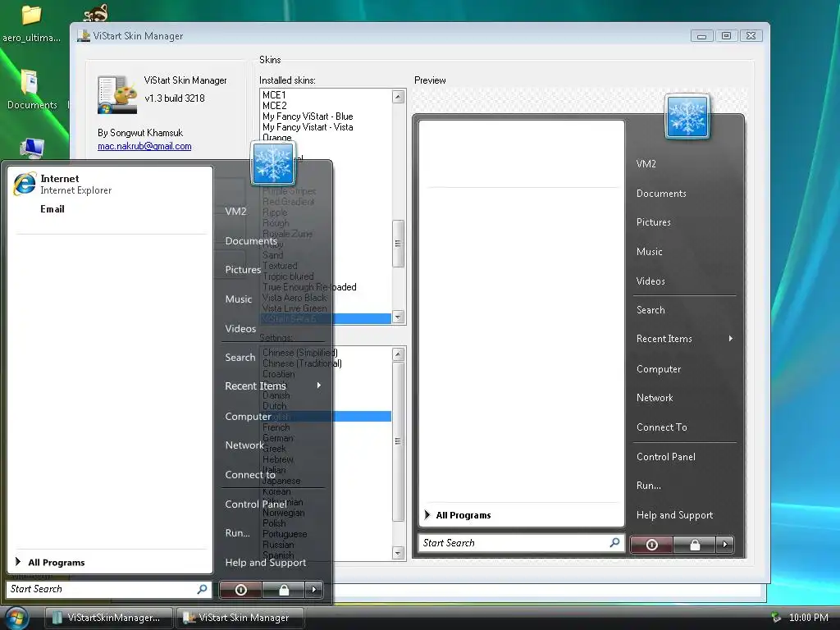Viewport: 840px width, 630px height.
Task: Click the system tray network icon
Action: tap(775, 618)
